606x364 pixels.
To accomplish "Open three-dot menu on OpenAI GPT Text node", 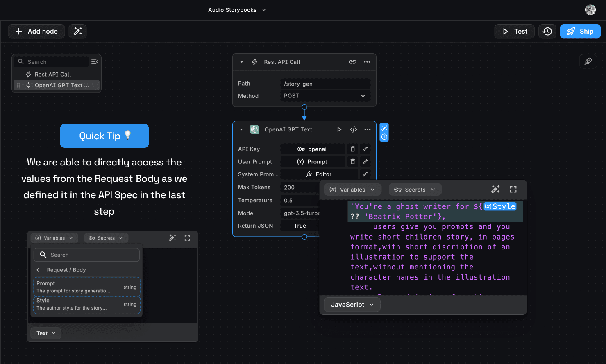I will [368, 129].
